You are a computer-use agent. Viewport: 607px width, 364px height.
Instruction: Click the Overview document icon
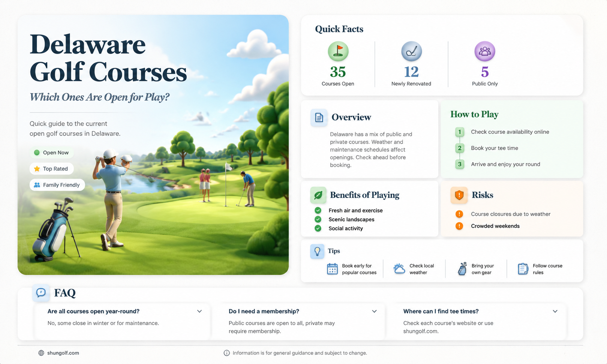point(319,118)
